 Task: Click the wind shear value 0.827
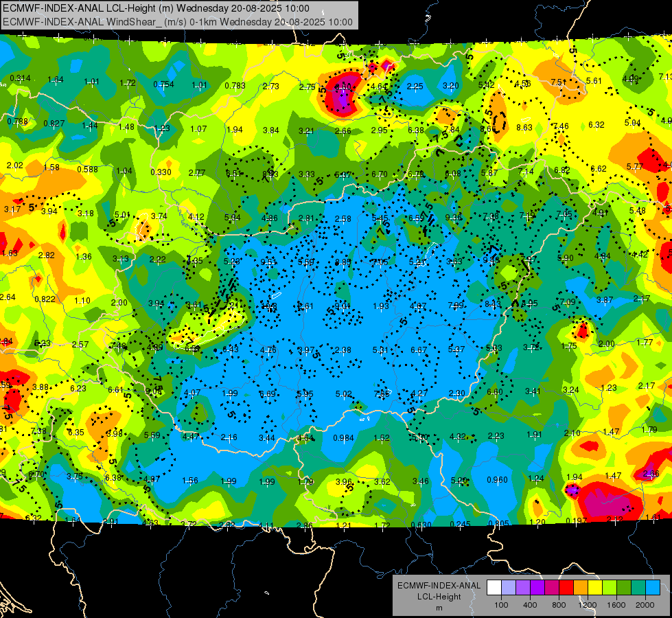[x=54, y=124]
